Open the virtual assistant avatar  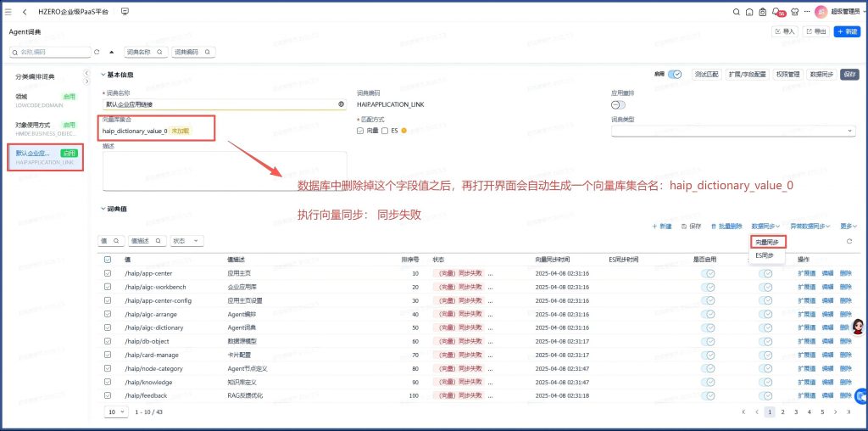[857, 327]
